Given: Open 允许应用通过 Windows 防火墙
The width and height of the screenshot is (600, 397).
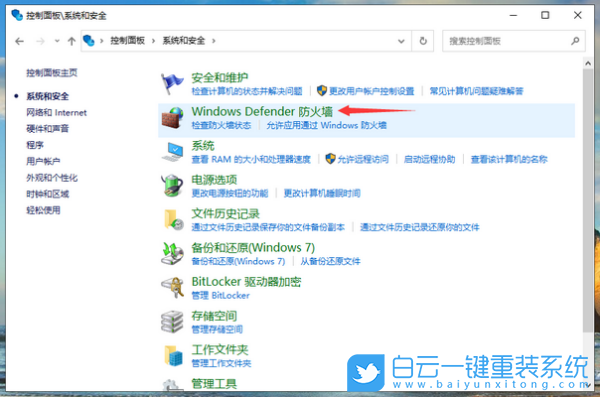Looking at the screenshot, I should click(326, 125).
